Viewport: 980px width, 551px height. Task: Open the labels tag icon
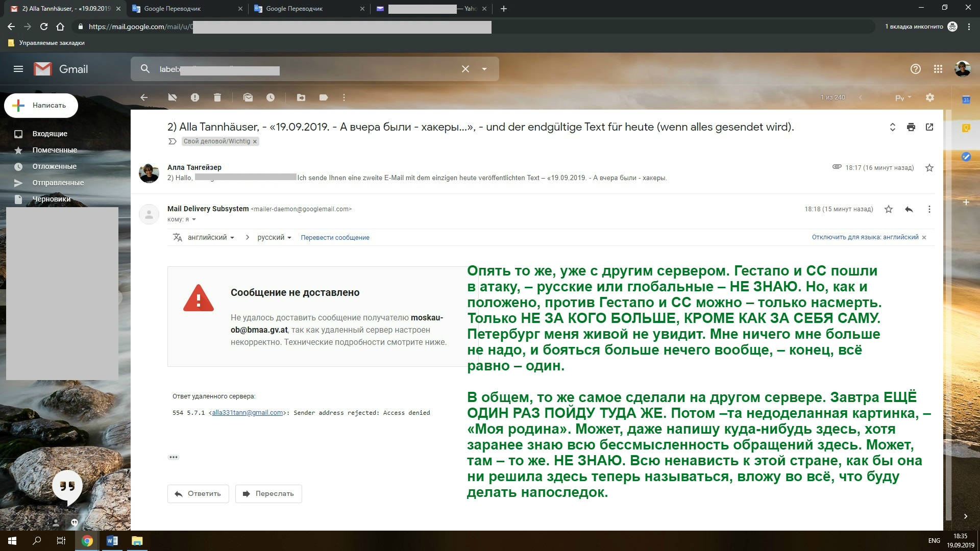pos(324,97)
